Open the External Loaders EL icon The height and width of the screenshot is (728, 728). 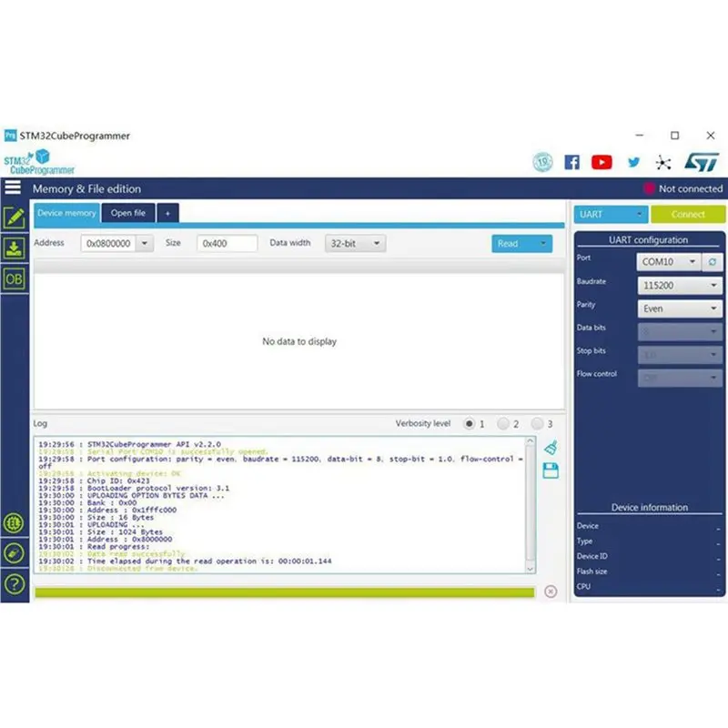[x=14, y=523]
